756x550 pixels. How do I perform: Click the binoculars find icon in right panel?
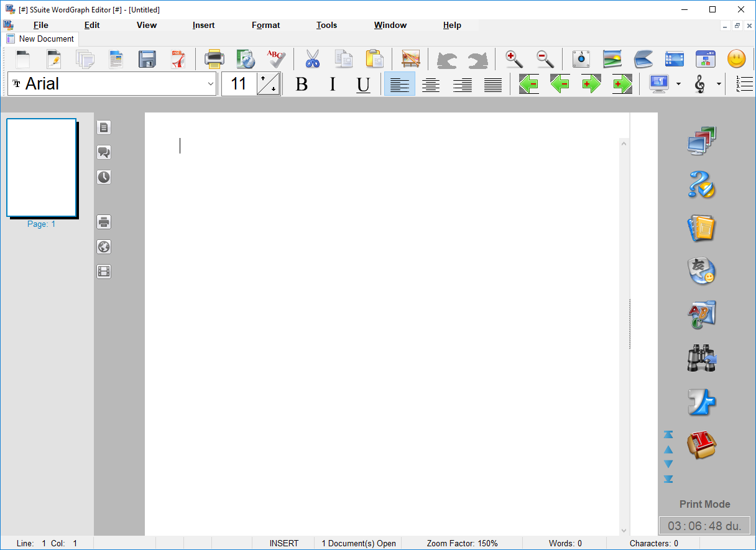pos(702,359)
